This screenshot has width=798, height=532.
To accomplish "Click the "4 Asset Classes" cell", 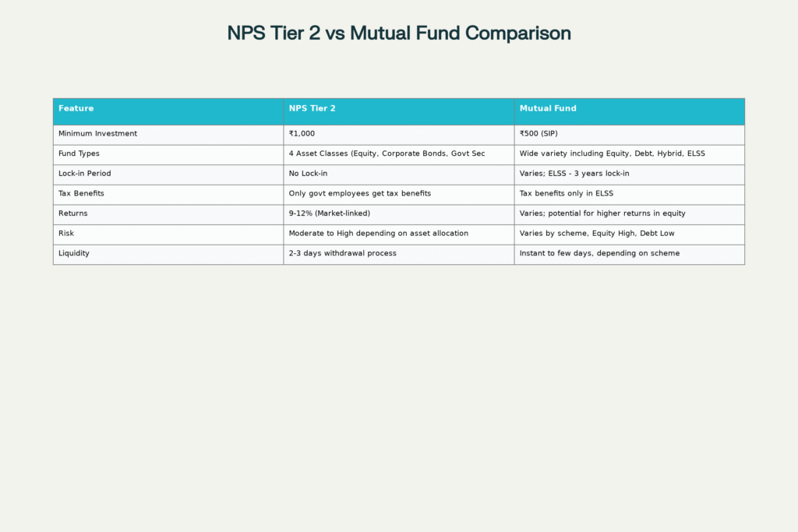I will tap(387, 153).
